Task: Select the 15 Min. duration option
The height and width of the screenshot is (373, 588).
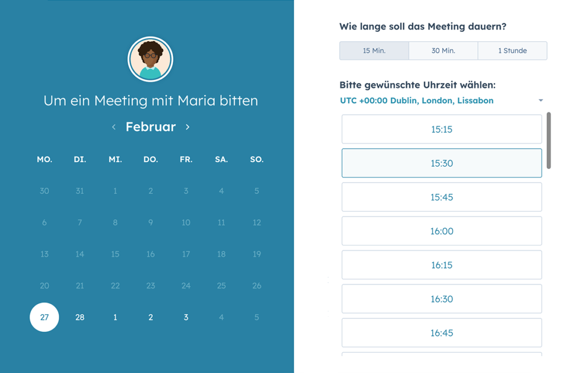Action: (374, 51)
